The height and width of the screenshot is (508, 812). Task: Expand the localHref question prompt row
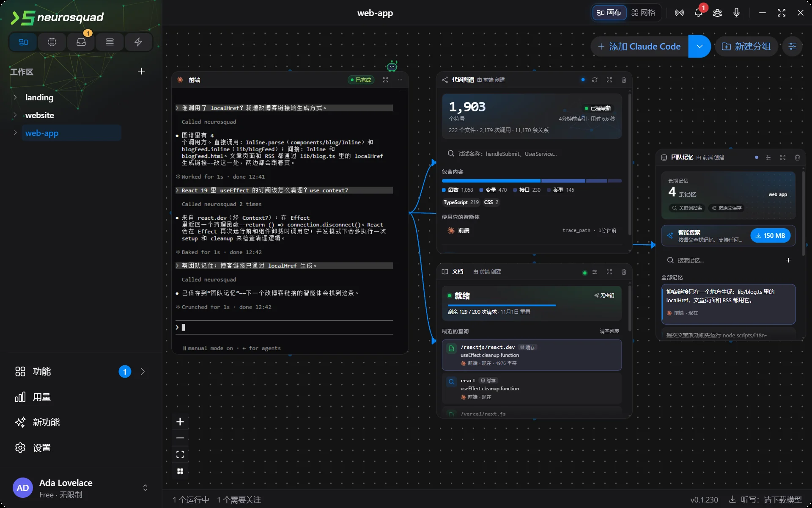(284, 108)
